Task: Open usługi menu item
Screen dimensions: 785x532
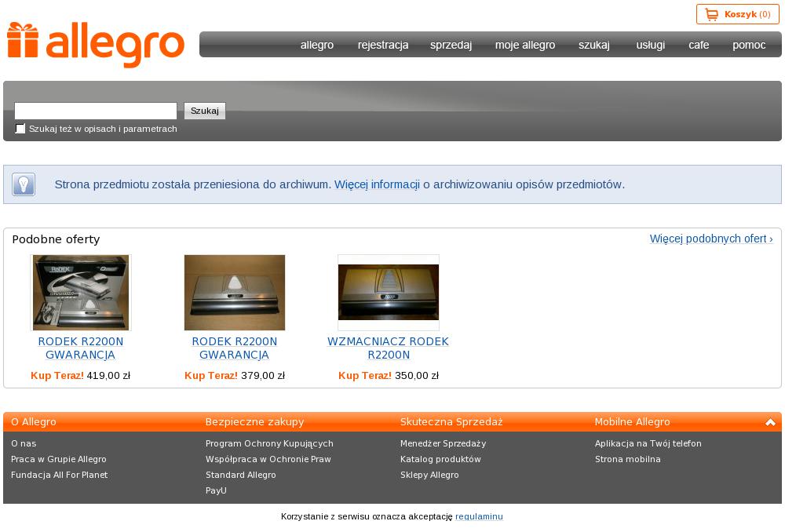Action: pos(650,45)
